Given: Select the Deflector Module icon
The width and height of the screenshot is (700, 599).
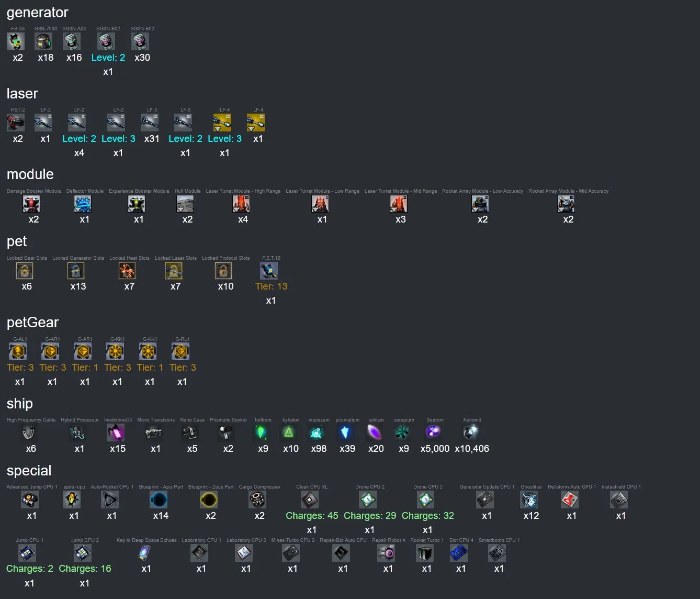Looking at the screenshot, I should pyautogui.click(x=83, y=204).
